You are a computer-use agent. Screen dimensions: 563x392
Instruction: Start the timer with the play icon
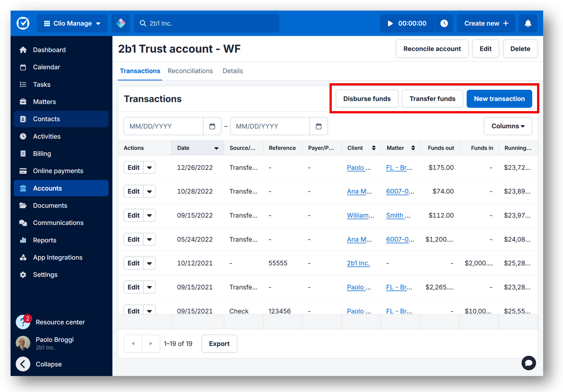(x=390, y=23)
